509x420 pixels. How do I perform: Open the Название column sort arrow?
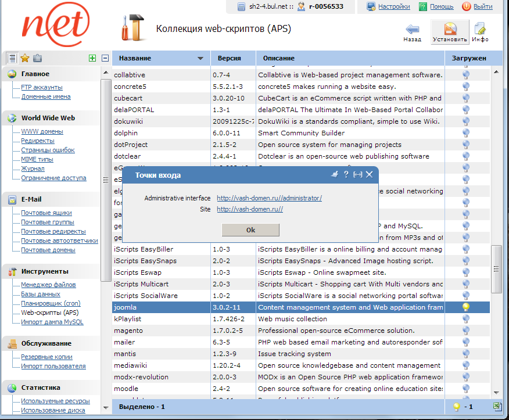[200, 59]
